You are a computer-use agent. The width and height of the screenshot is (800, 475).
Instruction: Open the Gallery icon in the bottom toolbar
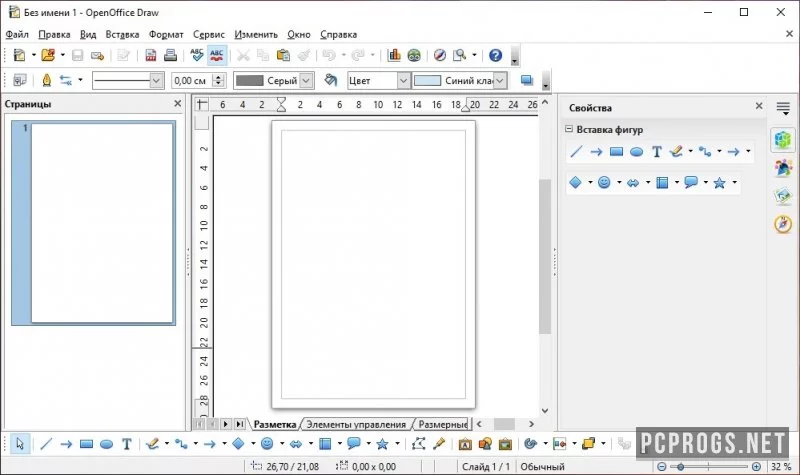click(505, 444)
